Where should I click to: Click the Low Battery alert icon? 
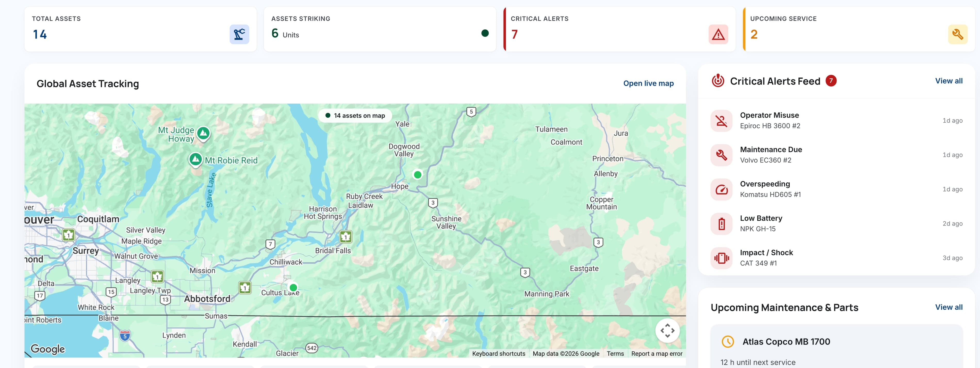(x=721, y=224)
